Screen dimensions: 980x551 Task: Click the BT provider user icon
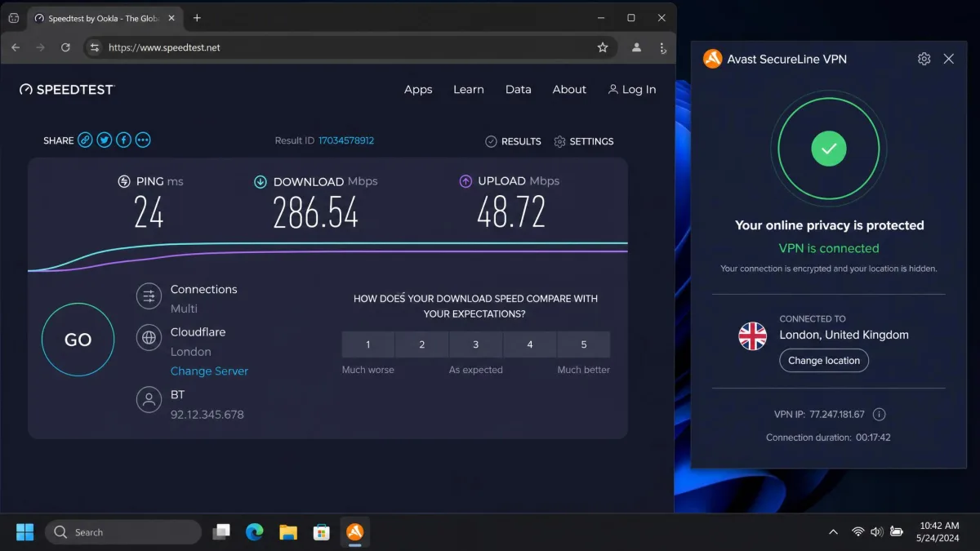point(149,401)
